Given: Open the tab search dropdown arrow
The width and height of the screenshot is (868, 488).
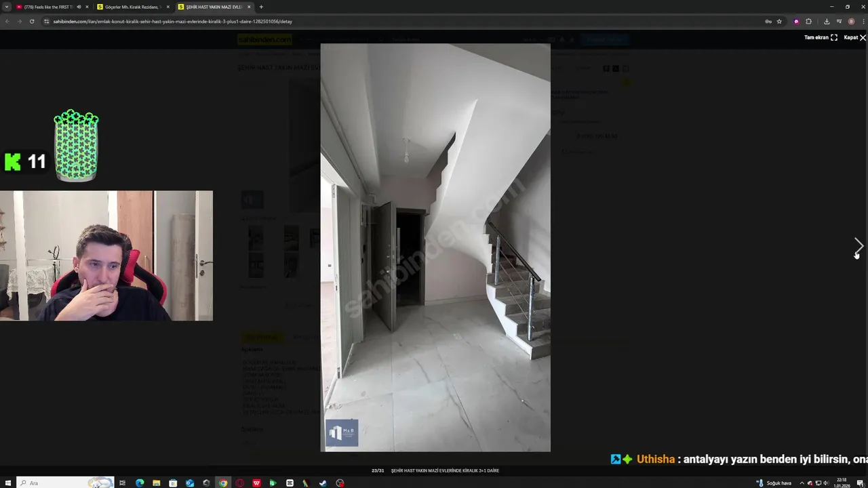Looking at the screenshot, I should coord(6,7).
